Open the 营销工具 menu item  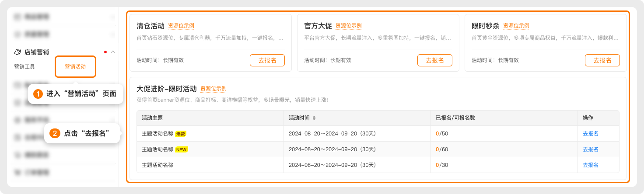pyautogui.click(x=24, y=67)
